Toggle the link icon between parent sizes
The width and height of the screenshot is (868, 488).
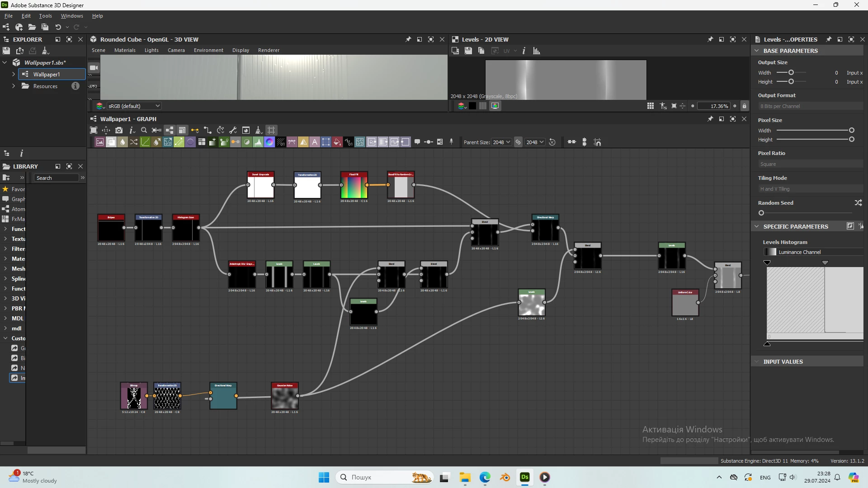coord(518,142)
